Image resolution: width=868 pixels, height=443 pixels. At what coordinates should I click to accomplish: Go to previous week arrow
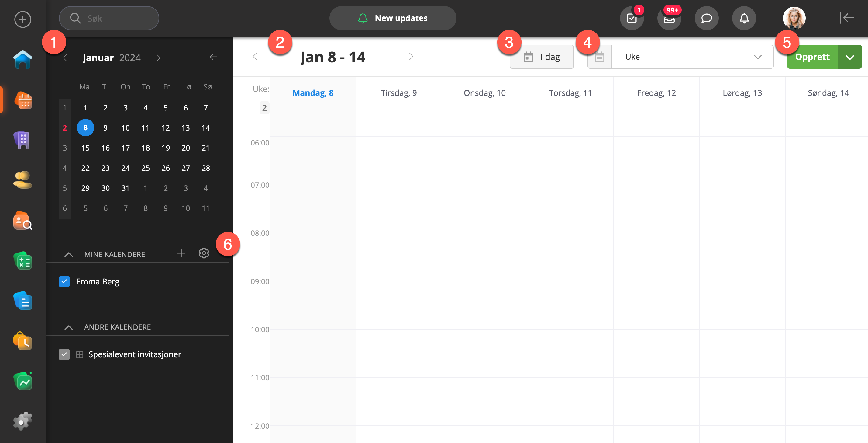point(255,57)
